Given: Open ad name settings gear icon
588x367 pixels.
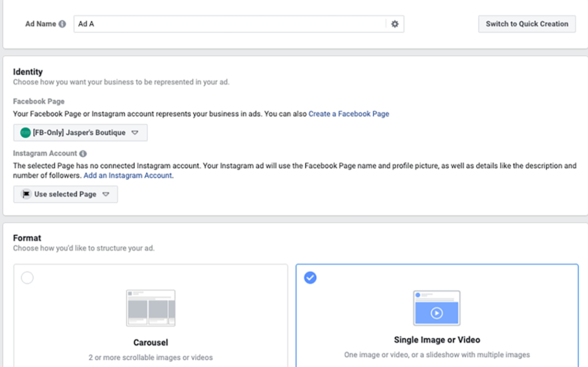Looking at the screenshot, I should click(x=395, y=24).
